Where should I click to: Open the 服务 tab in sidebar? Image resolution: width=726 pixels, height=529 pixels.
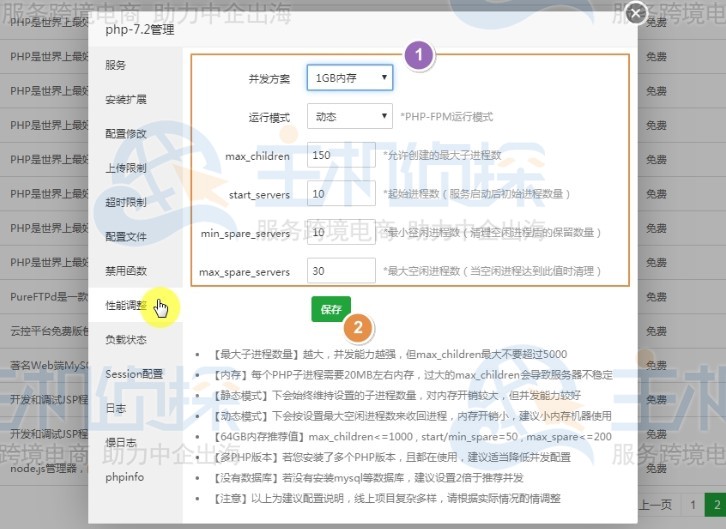pos(116,65)
